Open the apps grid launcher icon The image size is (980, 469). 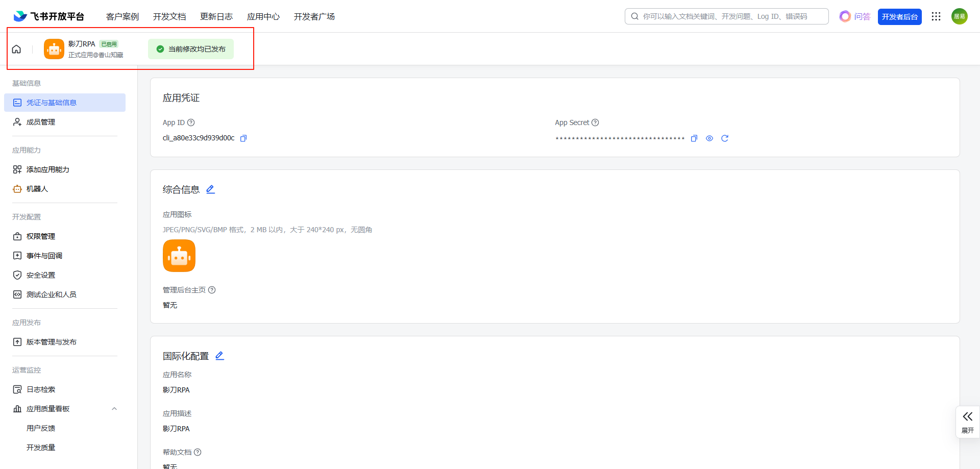[936, 16]
